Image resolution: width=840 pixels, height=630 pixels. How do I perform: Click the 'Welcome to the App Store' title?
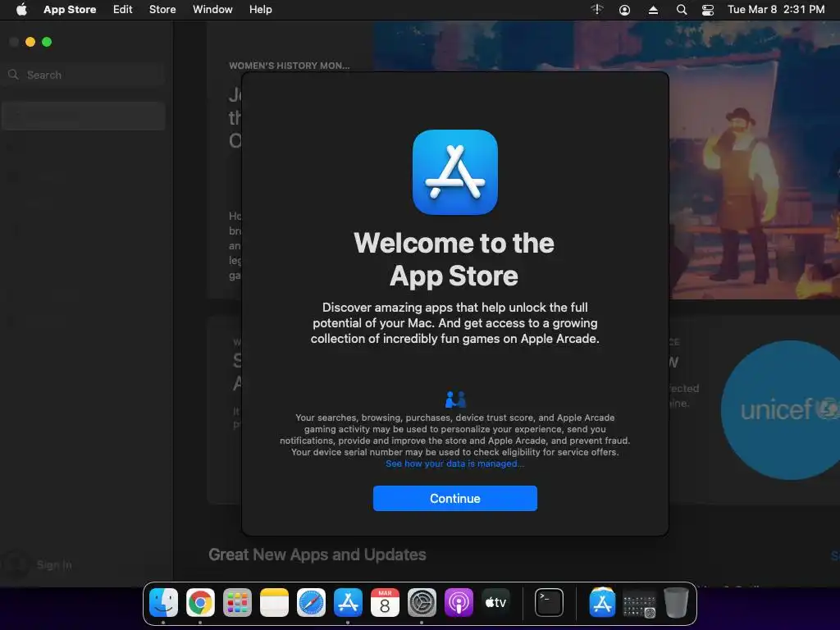pyautogui.click(x=454, y=259)
